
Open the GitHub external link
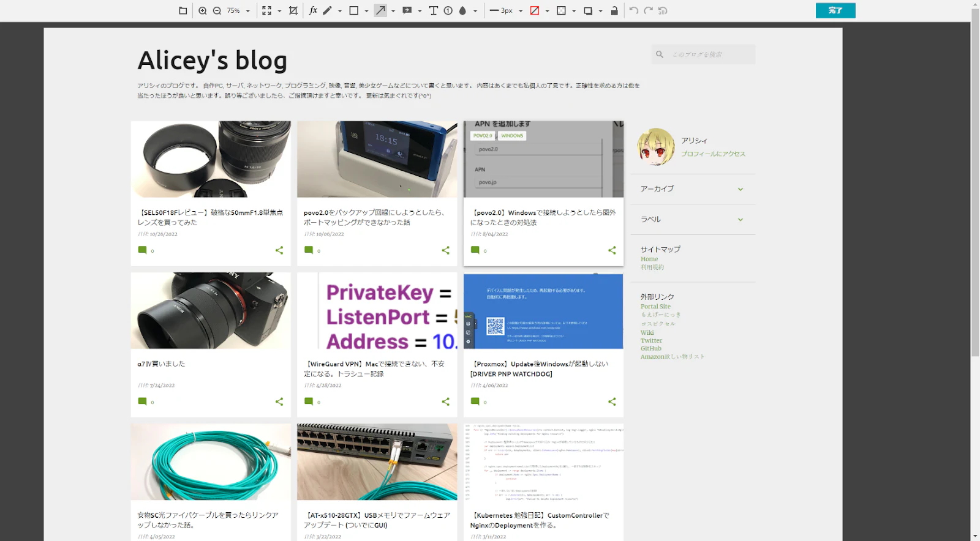point(651,349)
